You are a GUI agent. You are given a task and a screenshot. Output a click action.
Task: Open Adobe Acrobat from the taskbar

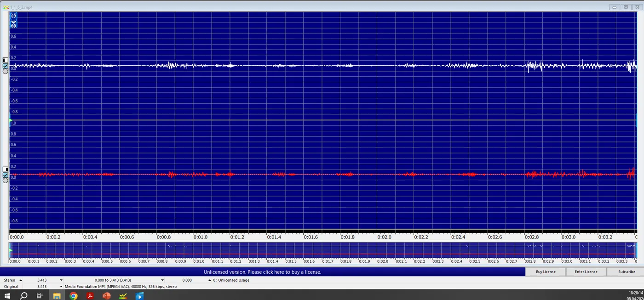(90, 296)
